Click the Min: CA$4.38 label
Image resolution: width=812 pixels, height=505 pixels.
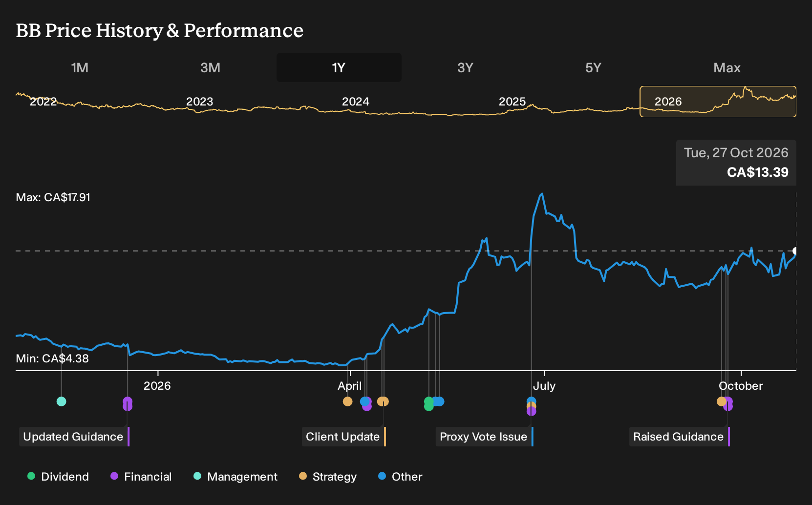tap(52, 358)
